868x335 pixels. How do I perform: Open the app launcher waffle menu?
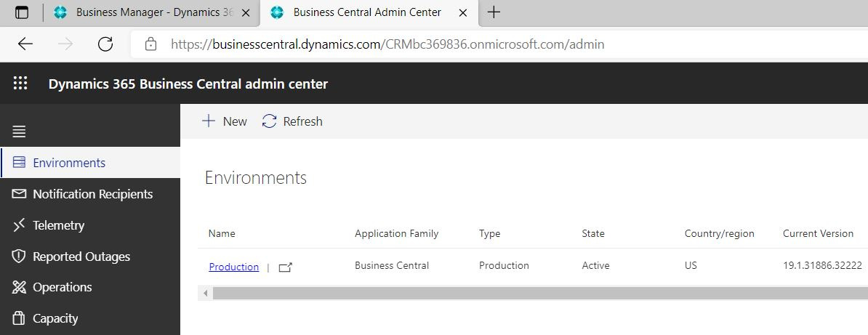[x=20, y=84]
